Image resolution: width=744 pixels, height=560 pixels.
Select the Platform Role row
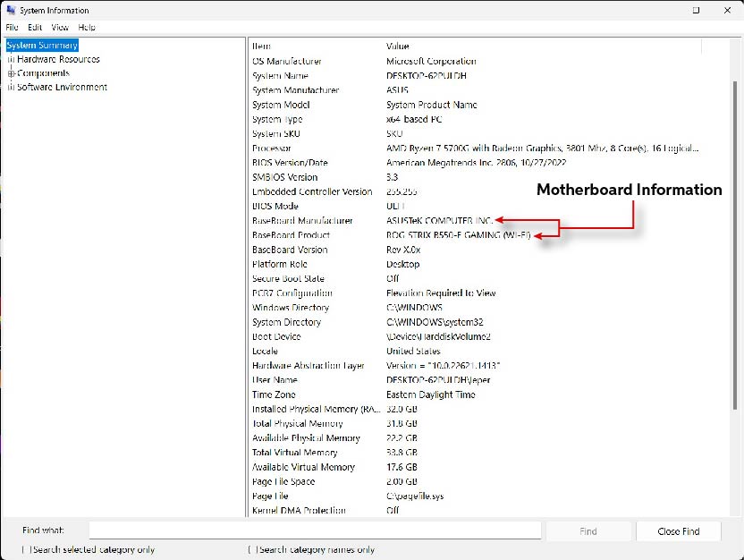tap(475, 264)
